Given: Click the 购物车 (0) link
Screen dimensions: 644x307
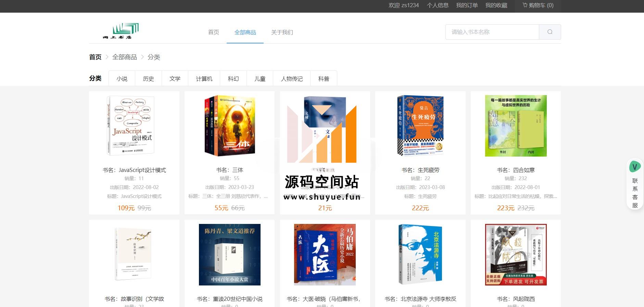Looking at the screenshot, I should pos(538,5).
